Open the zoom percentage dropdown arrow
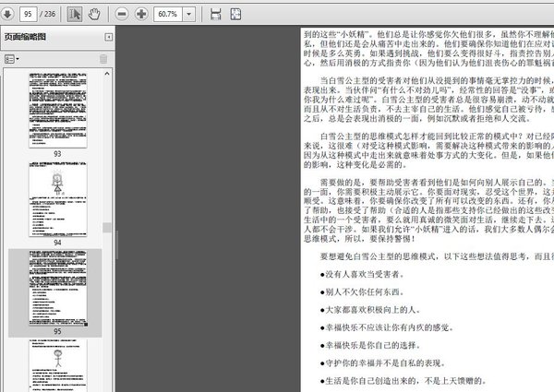This screenshot has width=554, height=392. click(x=189, y=14)
